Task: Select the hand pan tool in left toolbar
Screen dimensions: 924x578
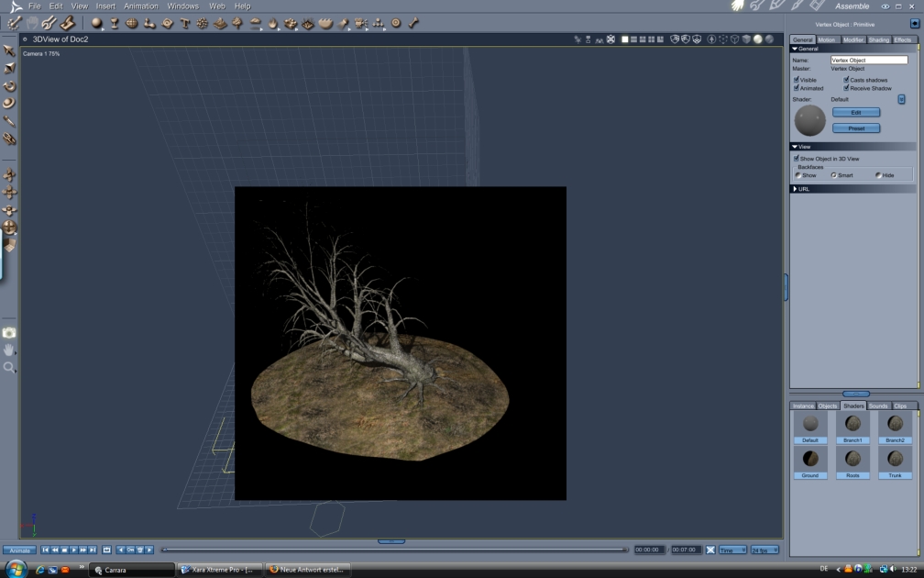Action: [x=9, y=350]
